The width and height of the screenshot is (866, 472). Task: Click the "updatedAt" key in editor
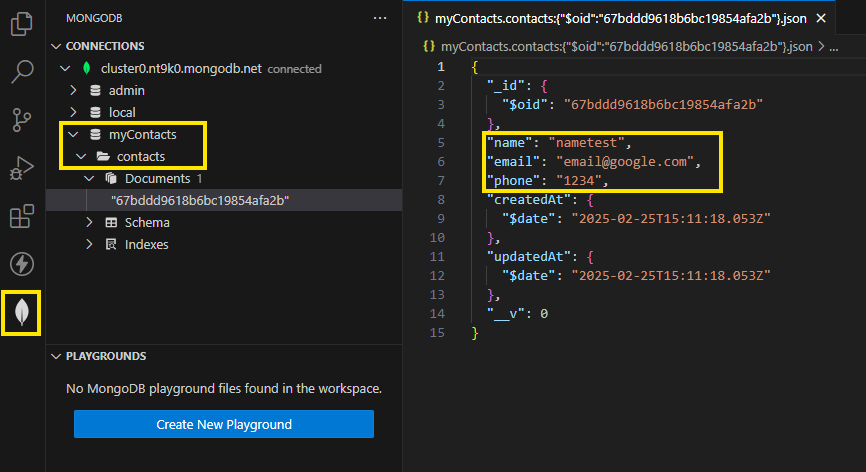click(529, 257)
